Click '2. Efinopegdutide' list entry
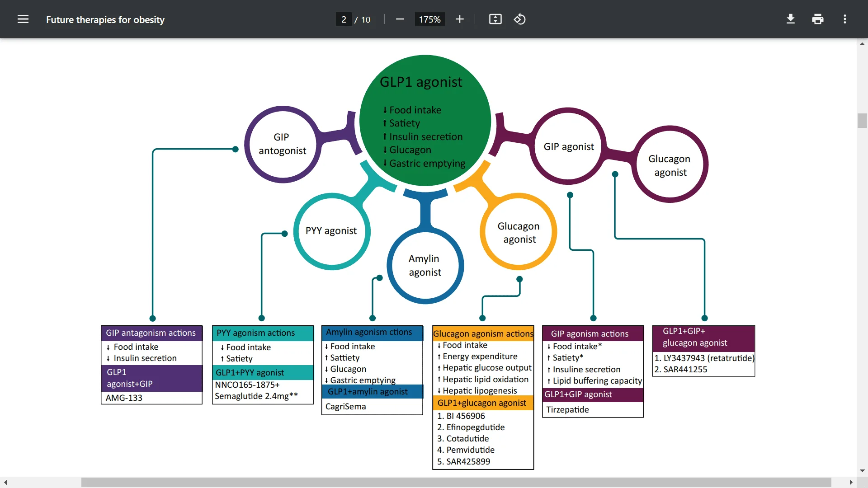Viewport: 868px width, 488px height. (471, 427)
